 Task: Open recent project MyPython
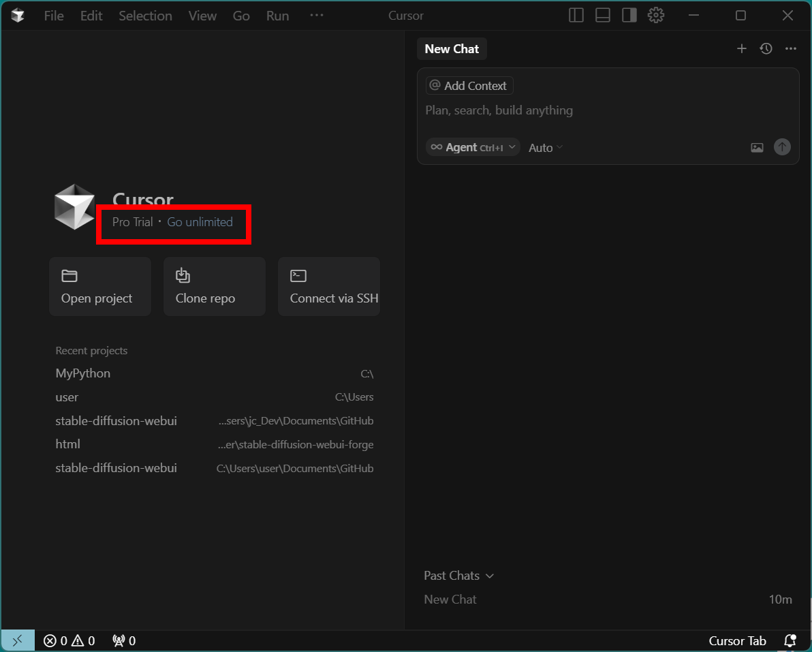coord(215,373)
